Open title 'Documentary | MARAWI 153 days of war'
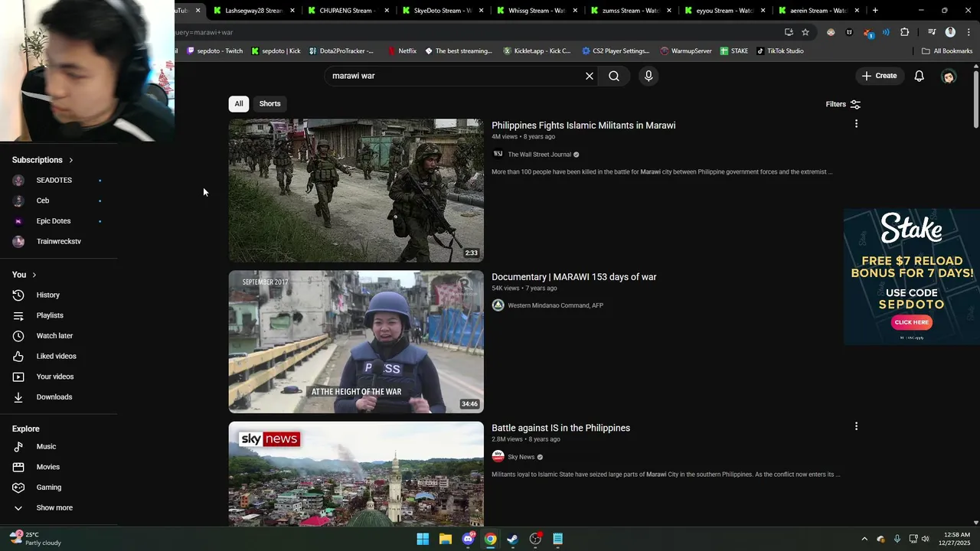Viewport: 980px width, 551px height. click(574, 277)
